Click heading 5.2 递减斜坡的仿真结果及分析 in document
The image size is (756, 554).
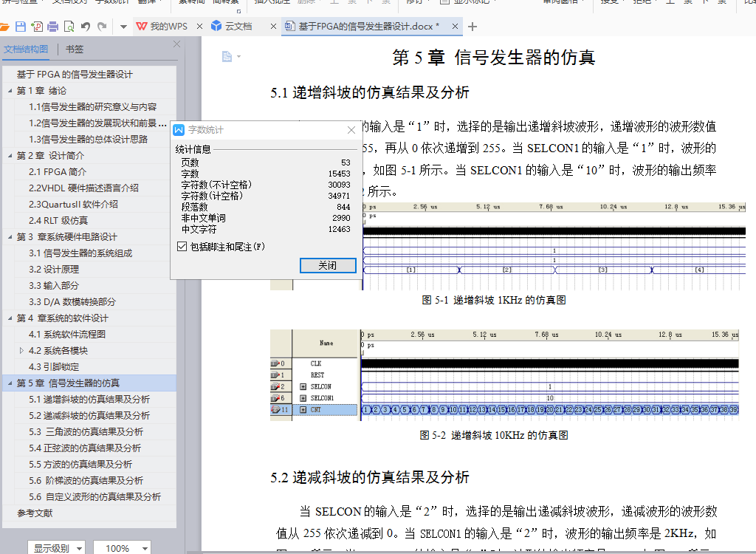click(370, 477)
